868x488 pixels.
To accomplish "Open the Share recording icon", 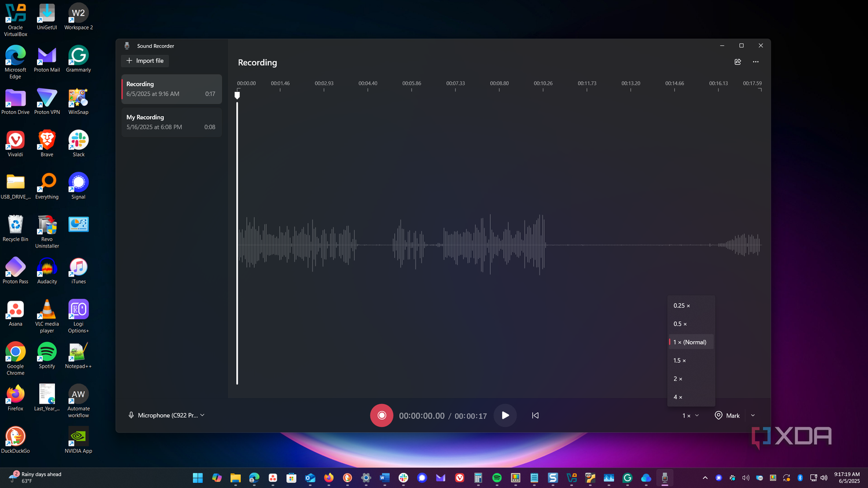I will pos(738,62).
